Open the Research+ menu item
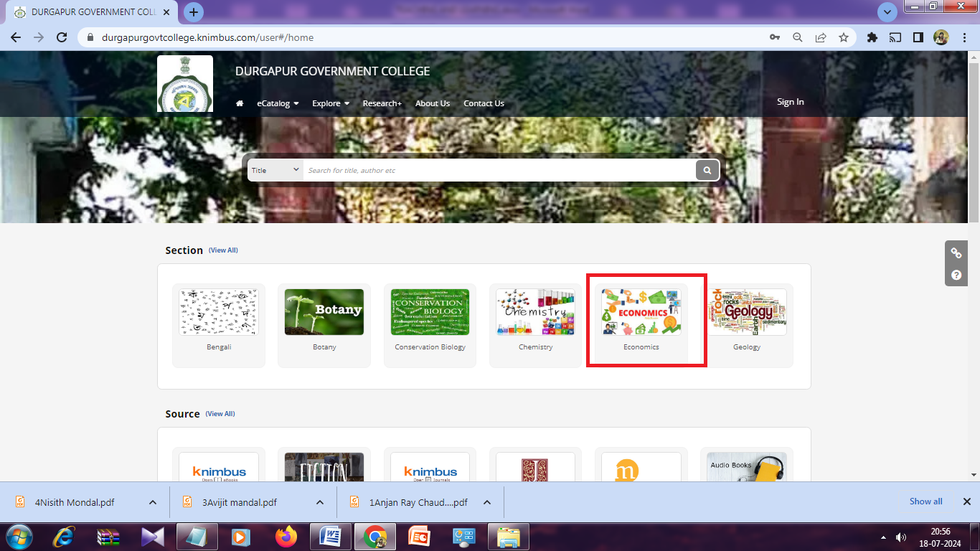Image resolution: width=980 pixels, height=551 pixels. click(382, 103)
